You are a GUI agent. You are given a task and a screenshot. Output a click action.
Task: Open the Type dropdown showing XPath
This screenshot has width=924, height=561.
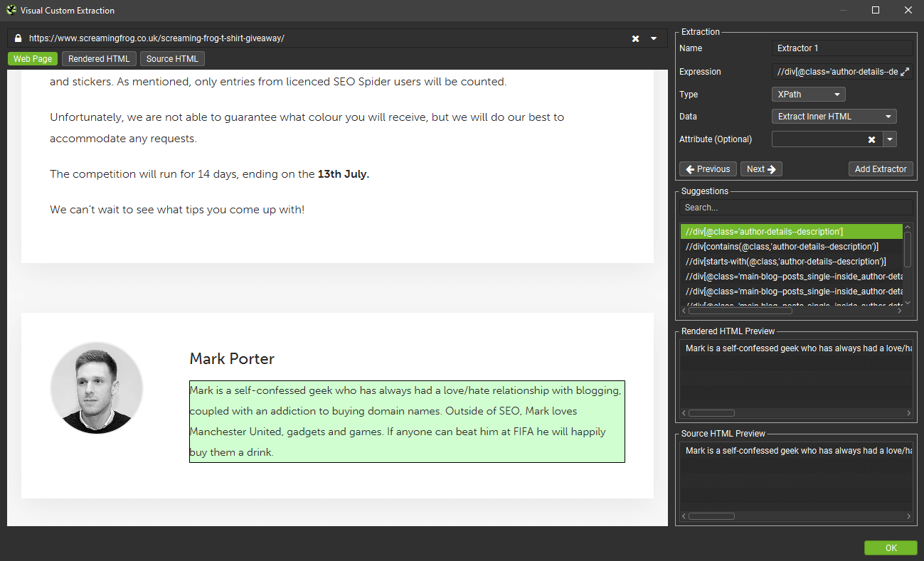click(x=808, y=94)
